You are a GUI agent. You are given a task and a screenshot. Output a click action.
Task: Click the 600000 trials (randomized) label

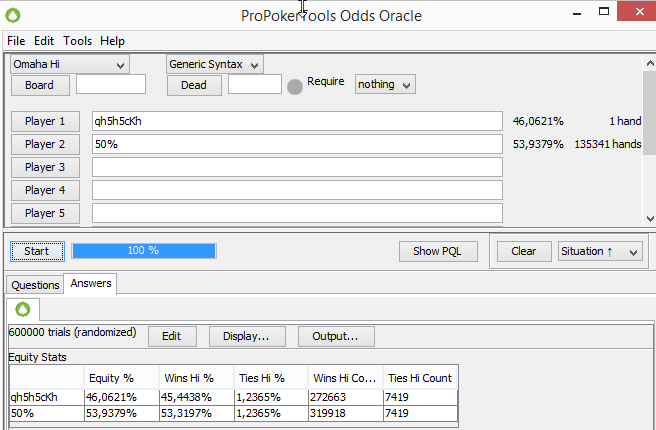click(72, 332)
